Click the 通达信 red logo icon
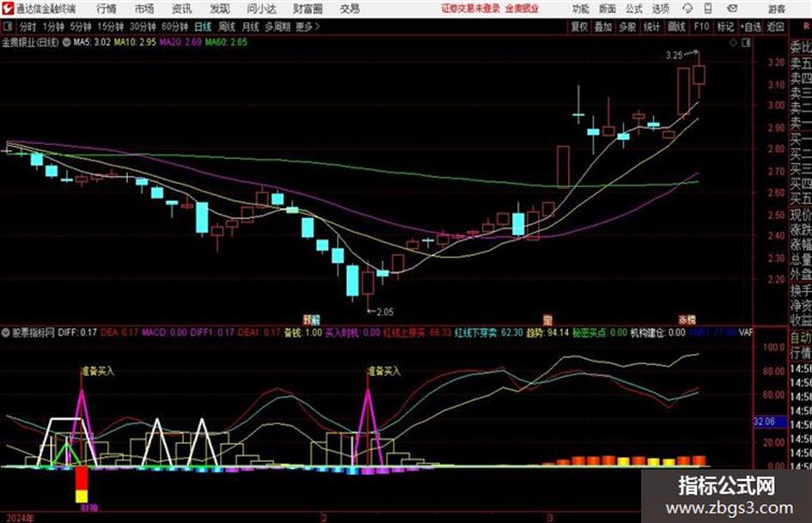Viewport: 812px width, 523px height. (9, 9)
